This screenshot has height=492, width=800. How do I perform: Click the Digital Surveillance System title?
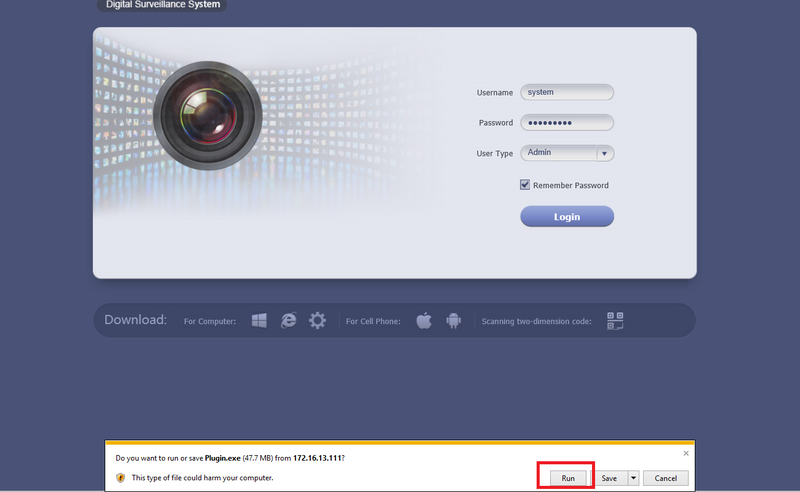163,5
